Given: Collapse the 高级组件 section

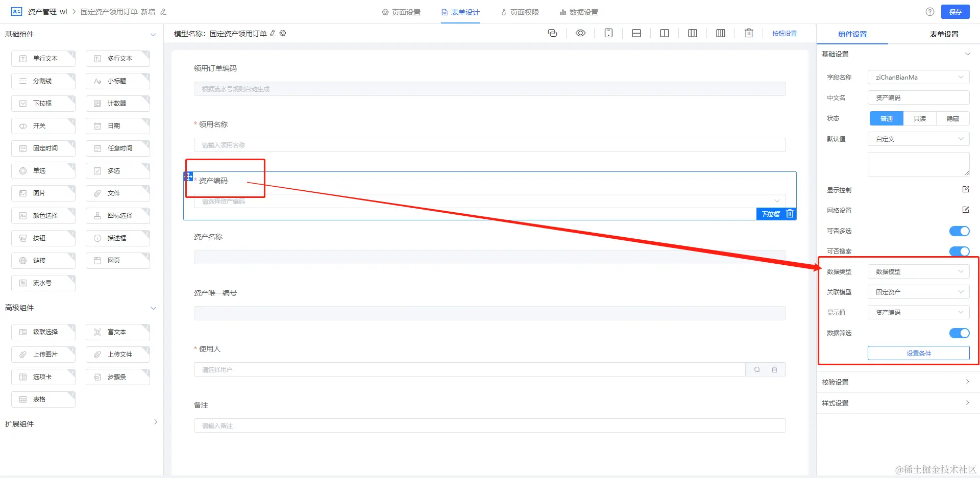Looking at the screenshot, I should [x=153, y=308].
